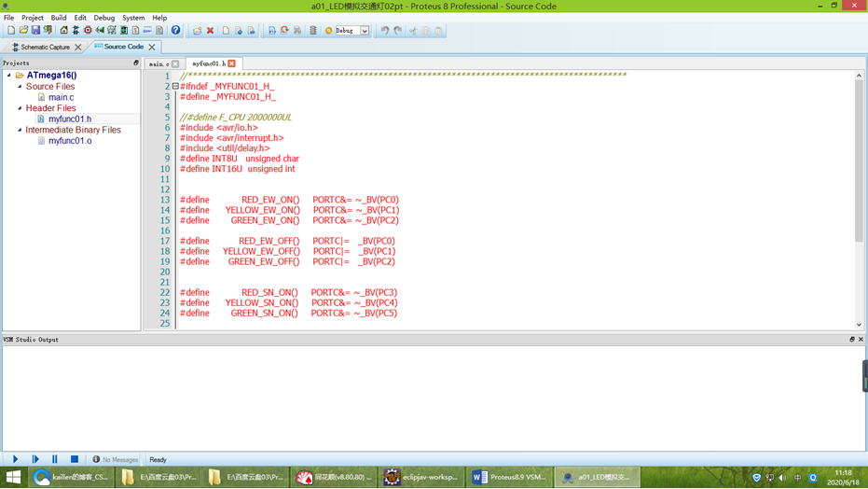Click the New Project icon

(11, 31)
